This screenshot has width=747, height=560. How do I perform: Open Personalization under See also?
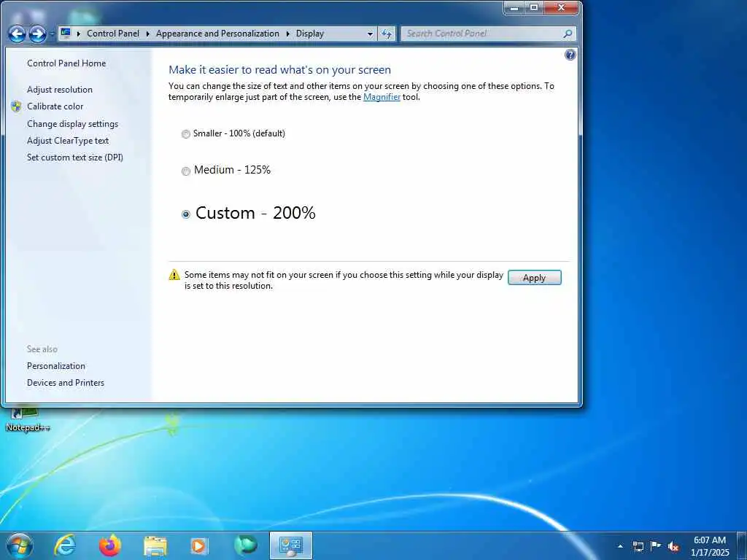(56, 366)
